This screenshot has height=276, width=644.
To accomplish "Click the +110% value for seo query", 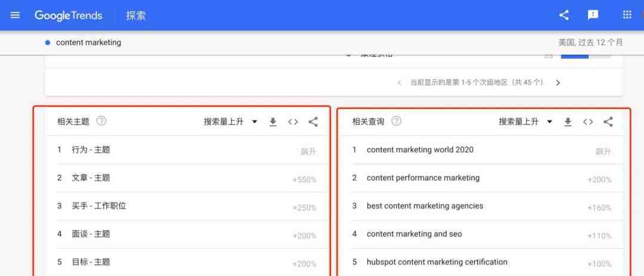I will [599, 235].
